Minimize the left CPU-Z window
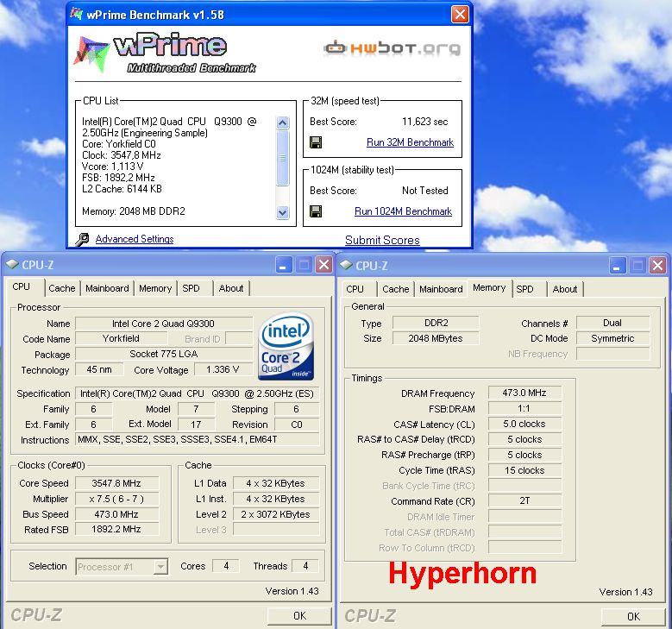The image size is (672, 629). click(x=283, y=265)
